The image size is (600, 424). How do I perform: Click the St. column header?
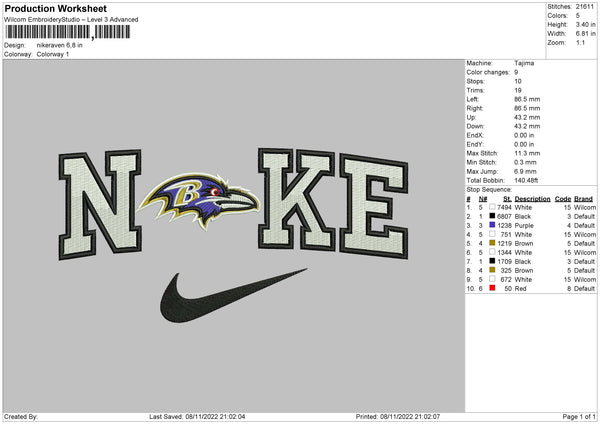coord(507,199)
